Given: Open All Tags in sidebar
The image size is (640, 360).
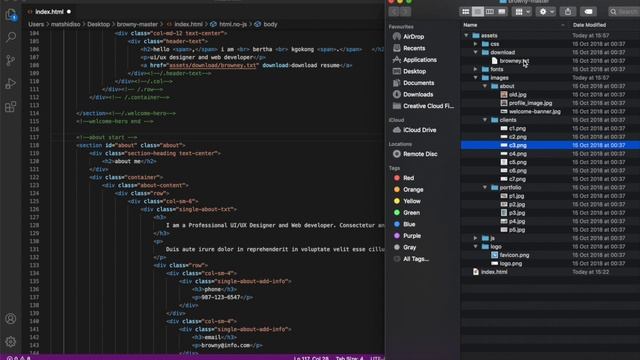Looking at the screenshot, I should [x=416, y=259].
